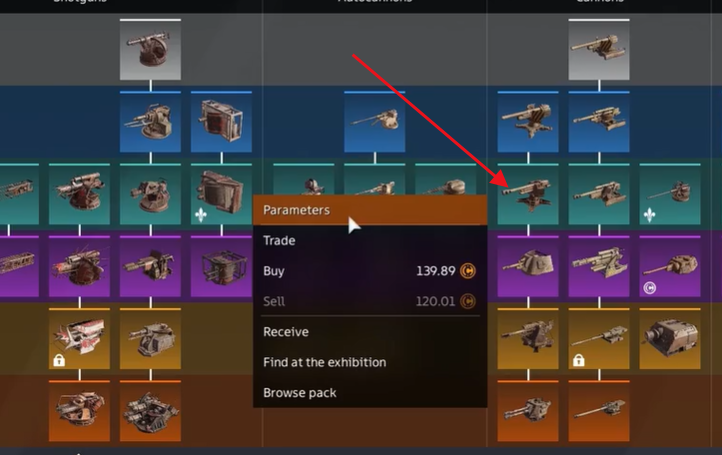Viewport: 722px width, 455px height.
Task: Click the coin icon beside the buy price
Action: 468,271
